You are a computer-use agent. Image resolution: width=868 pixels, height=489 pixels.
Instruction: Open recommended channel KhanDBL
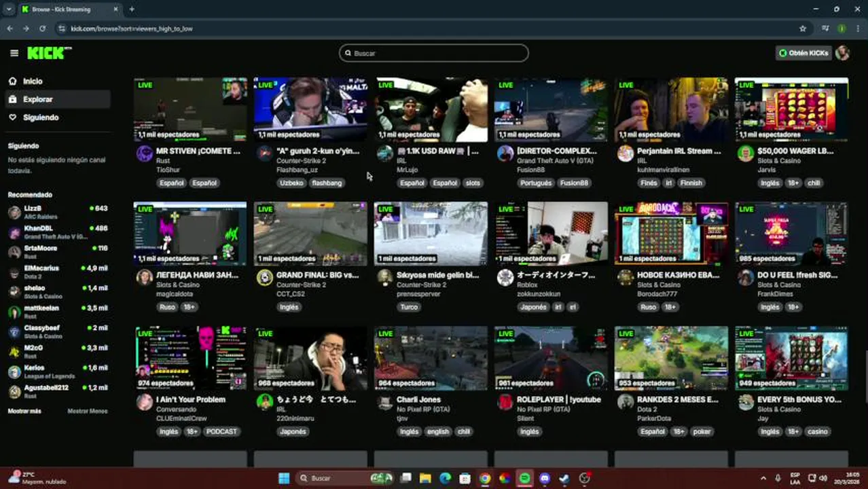pyautogui.click(x=57, y=232)
